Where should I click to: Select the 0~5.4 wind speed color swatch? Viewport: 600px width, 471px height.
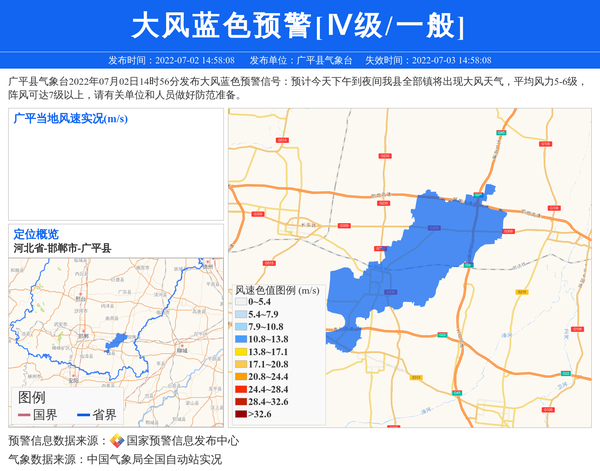point(241,302)
